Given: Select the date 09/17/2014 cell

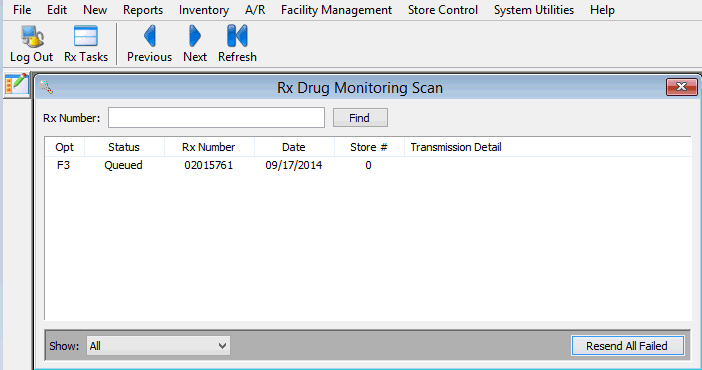Looking at the screenshot, I should click(x=294, y=165).
